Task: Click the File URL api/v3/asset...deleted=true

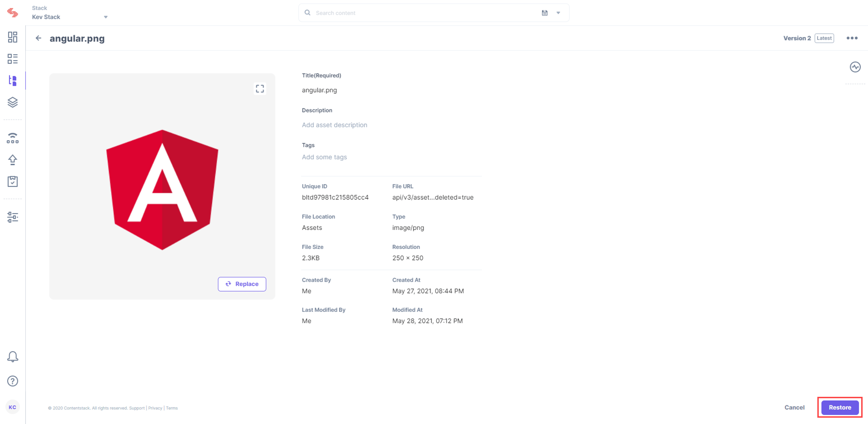Action: click(433, 197)
